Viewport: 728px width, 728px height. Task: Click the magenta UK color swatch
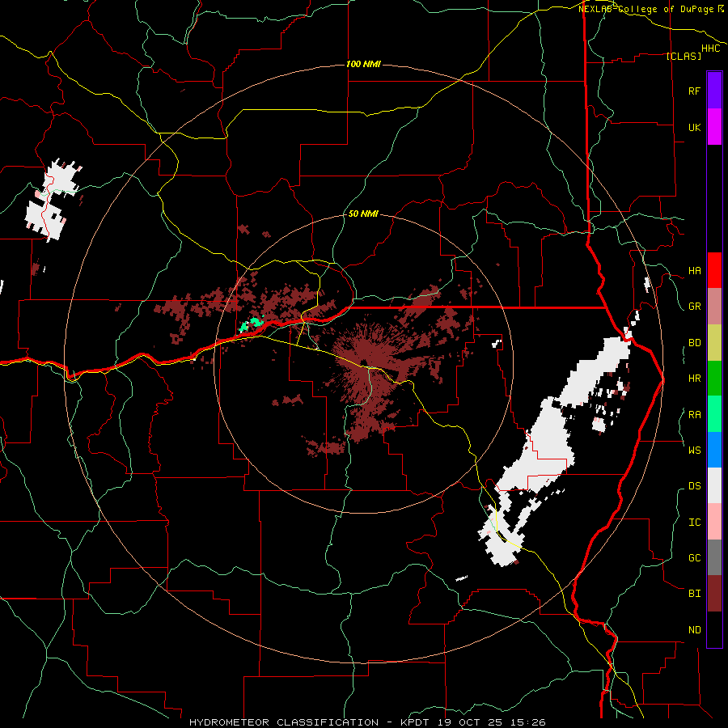[x=714, y=127]
